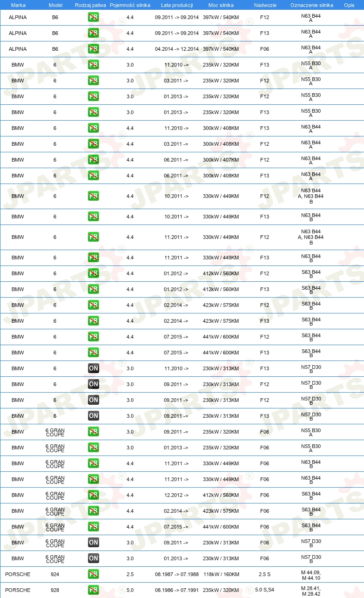Click 230kW / 313KM in the Gran Coupe 01.2013 row
Image resolution: width=364 pixels, height=598 pixels.
point(221,559)
